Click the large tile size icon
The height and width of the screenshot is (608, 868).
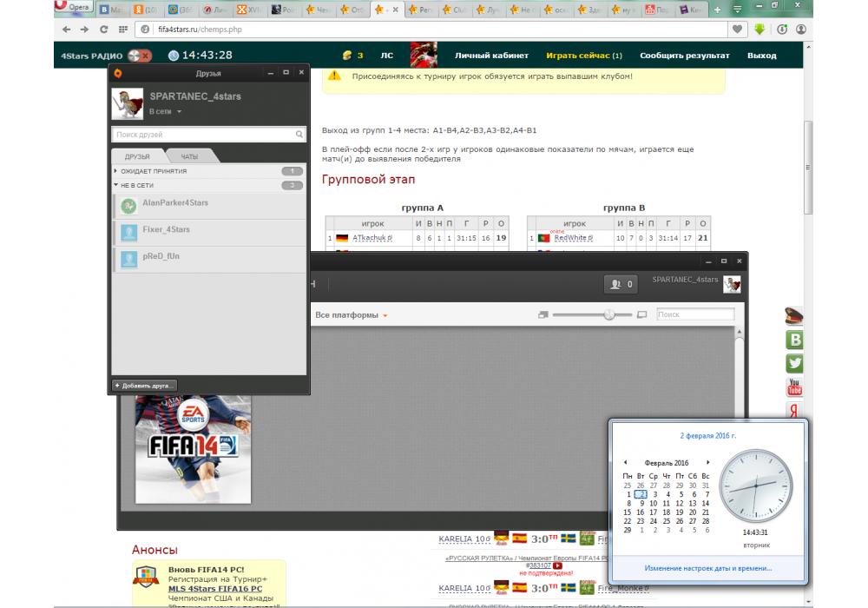point(642,314)
